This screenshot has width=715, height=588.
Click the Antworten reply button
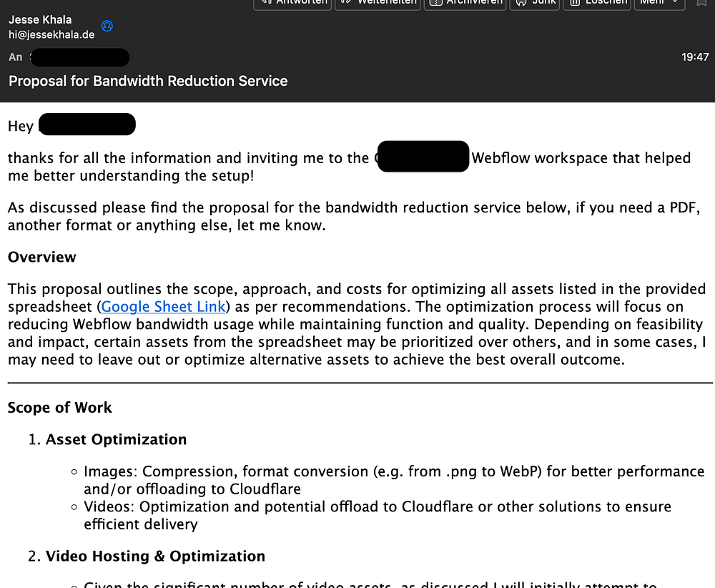click(x=292, y=3)
